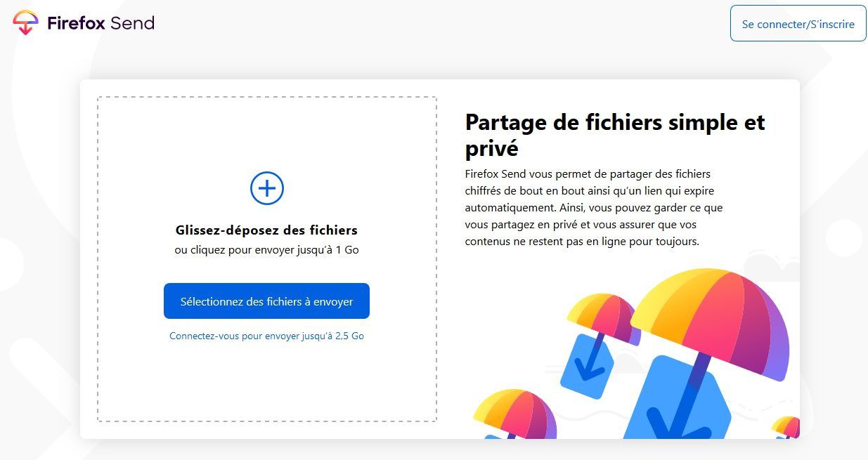868x460 pixels.
Task: Click the umbrella at the card's bottom left
Action: point(514,414)
